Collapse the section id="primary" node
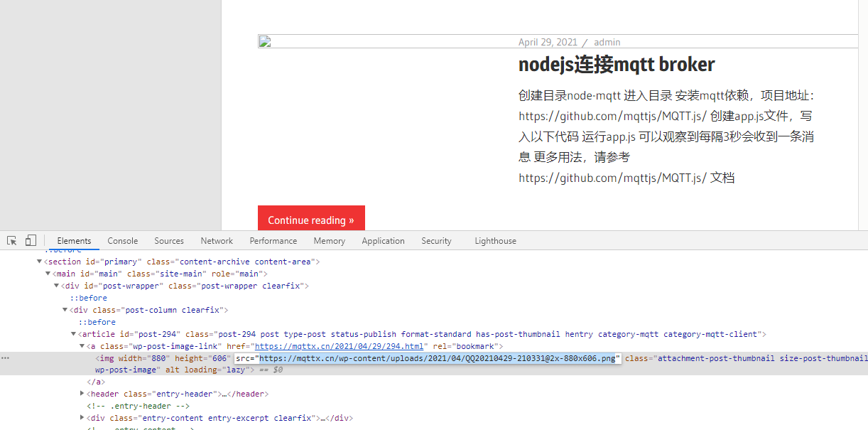 click(40, 262)
